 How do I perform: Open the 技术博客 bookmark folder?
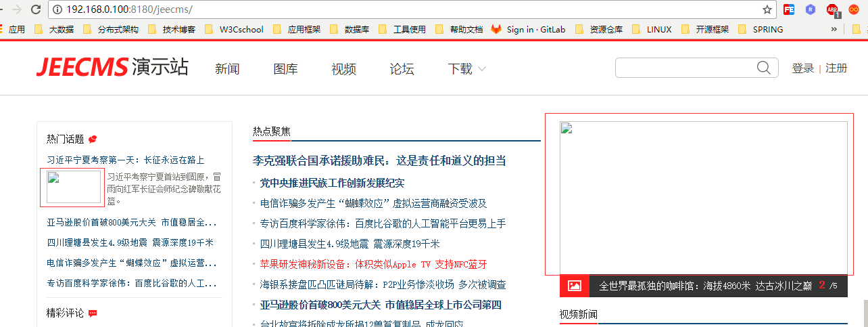click(172, 29)
